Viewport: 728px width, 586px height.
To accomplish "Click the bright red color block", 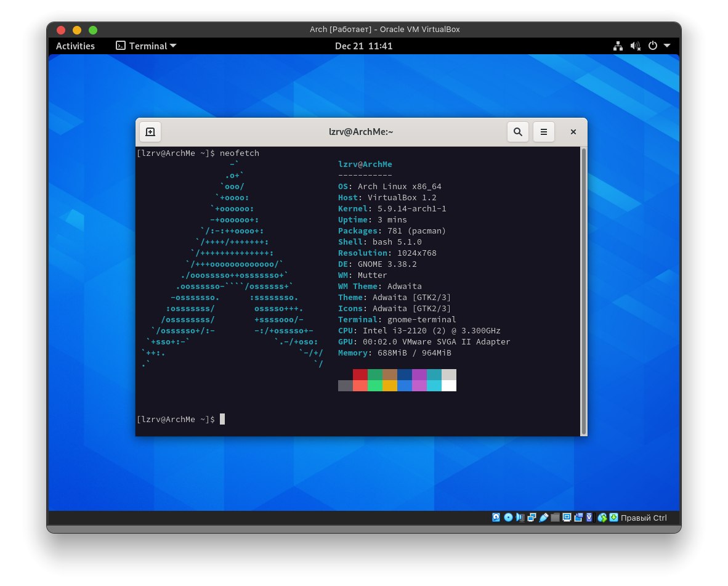I will point(360,386).
